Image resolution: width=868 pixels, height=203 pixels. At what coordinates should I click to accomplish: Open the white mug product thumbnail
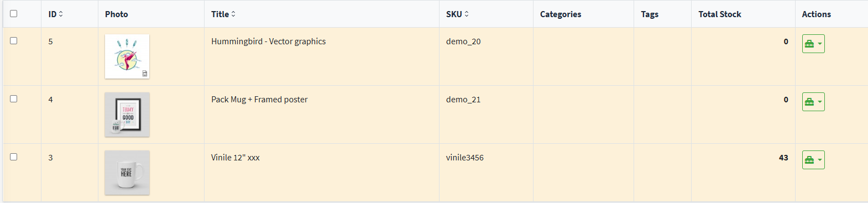tap(127, 173)
